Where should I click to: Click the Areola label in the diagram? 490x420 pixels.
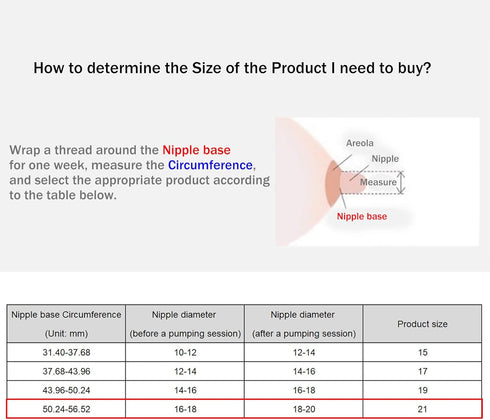(x=359, y=143)
